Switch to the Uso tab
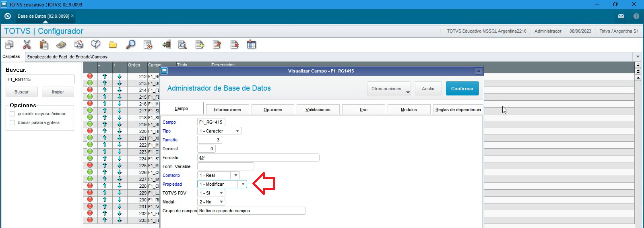The image size is (644, 228). click(363, 110)
